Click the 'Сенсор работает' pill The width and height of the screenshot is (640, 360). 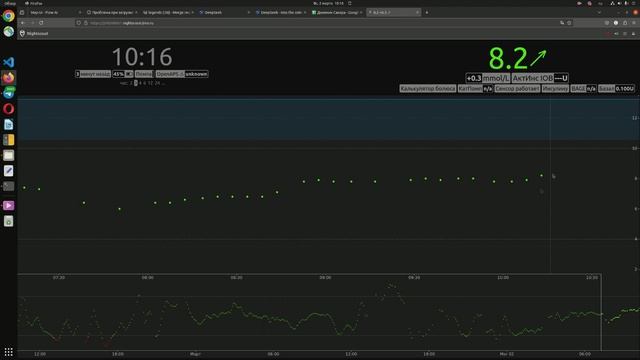click(x=517, y=89)
